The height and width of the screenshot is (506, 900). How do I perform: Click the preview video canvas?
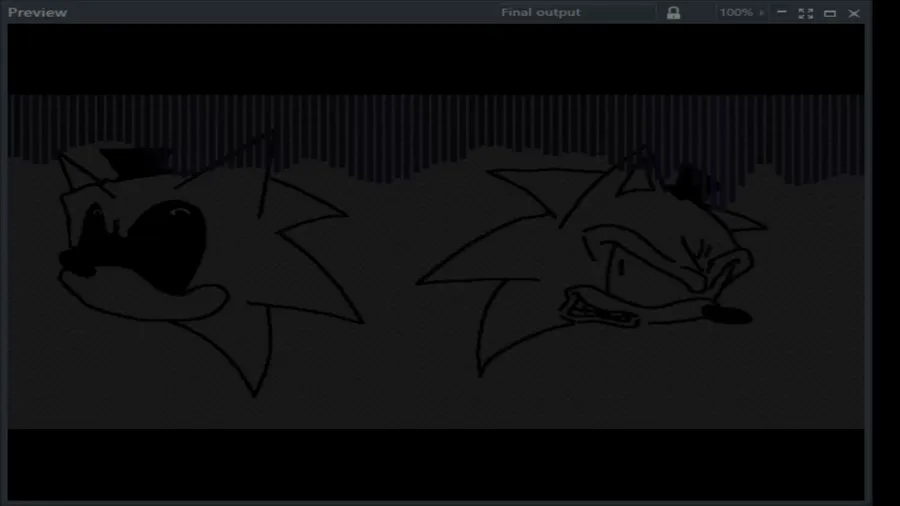[436, 262]
